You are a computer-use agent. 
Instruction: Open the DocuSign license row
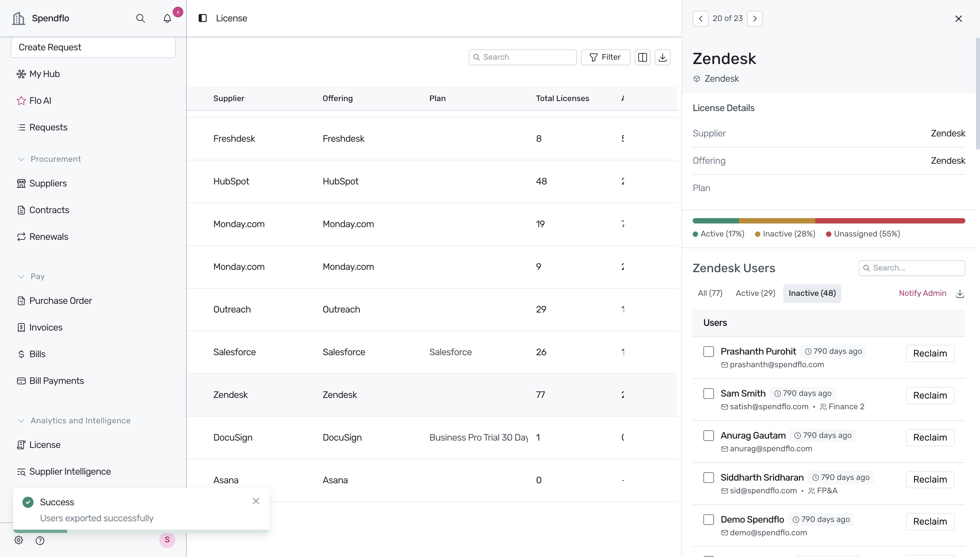click(432, 437)
